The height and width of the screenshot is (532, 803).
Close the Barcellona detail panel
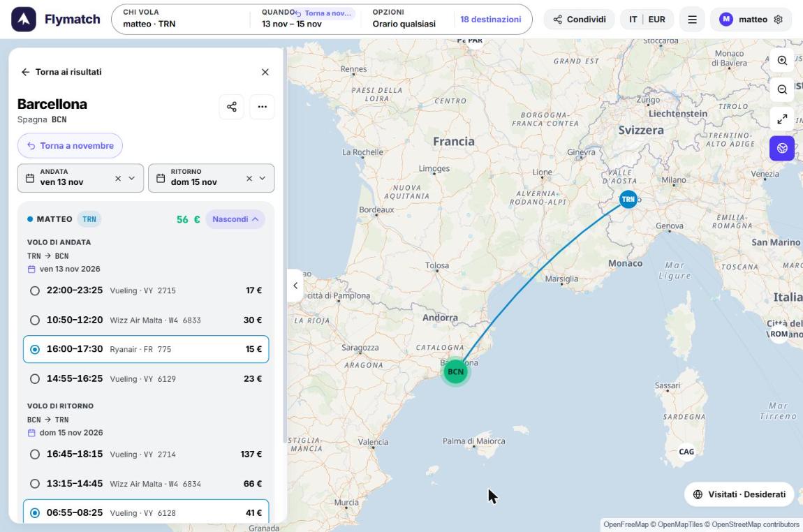[265, 72]
